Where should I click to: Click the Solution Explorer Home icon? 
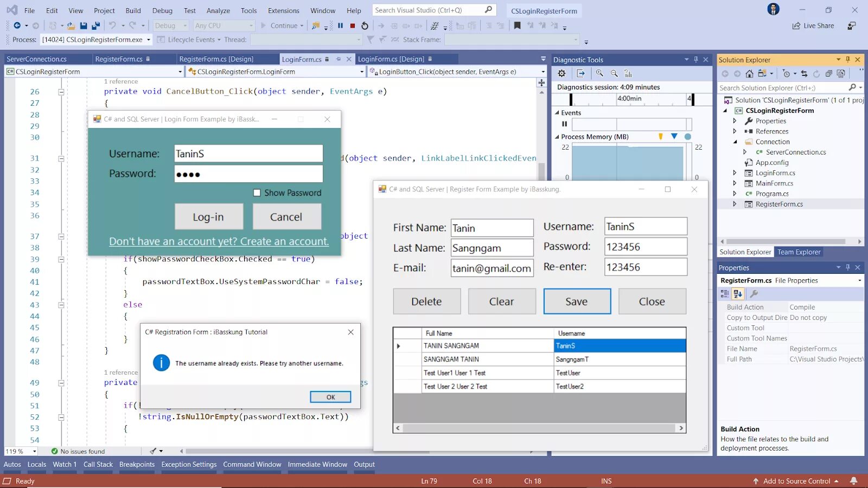(749, 74)
